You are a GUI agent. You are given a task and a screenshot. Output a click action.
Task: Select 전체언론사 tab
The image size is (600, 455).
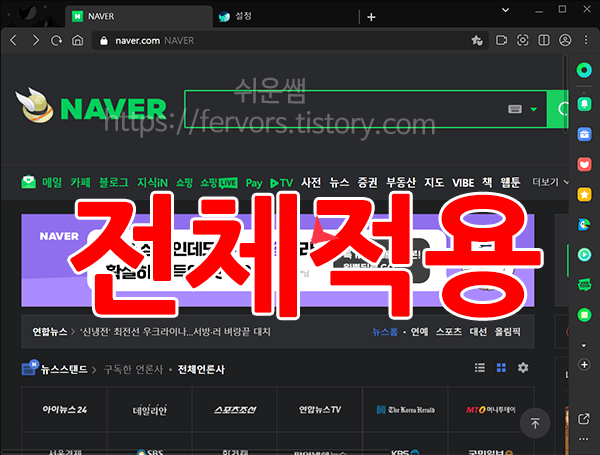tap(201, 369)
